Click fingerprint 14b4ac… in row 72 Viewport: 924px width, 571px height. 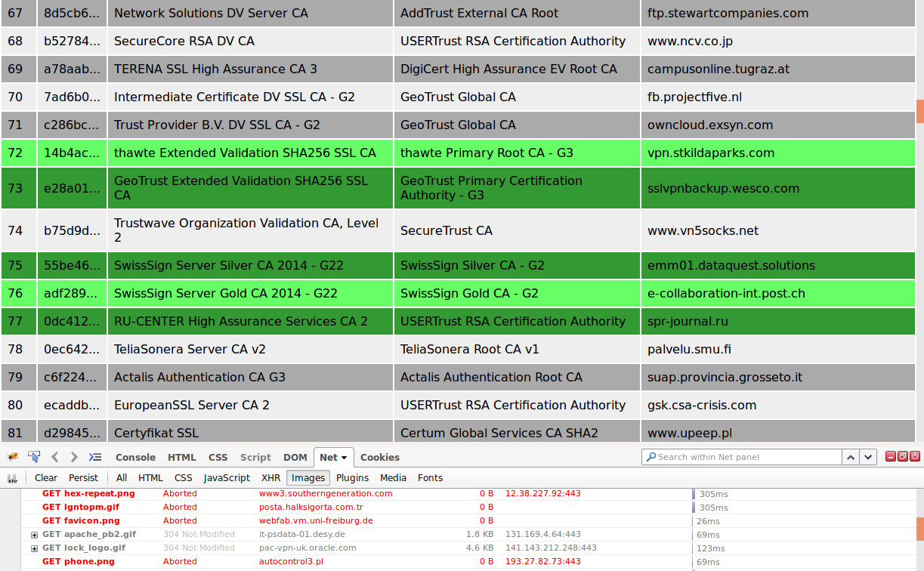click(x=72, y=153)
